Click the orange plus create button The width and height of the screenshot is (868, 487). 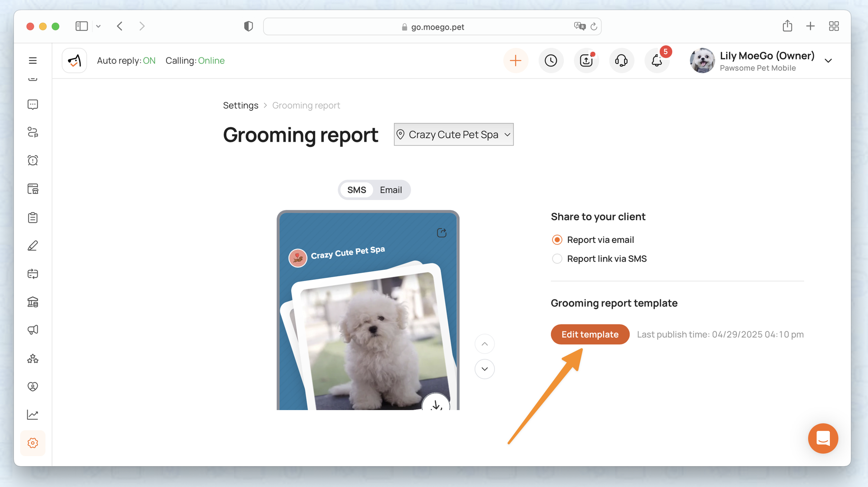(x=516, y=60)
